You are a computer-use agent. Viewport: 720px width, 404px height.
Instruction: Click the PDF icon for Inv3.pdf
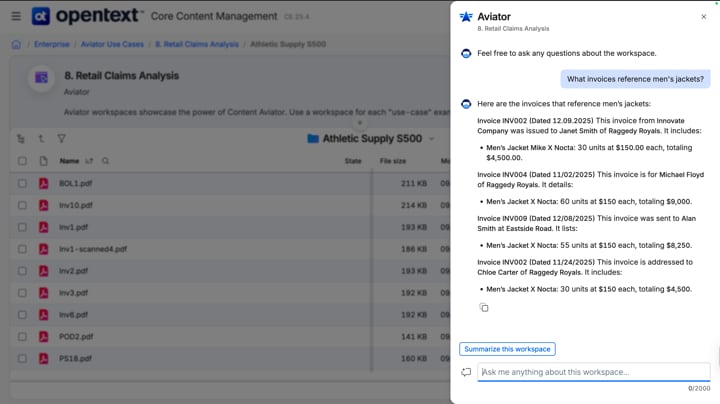(44, 293)
